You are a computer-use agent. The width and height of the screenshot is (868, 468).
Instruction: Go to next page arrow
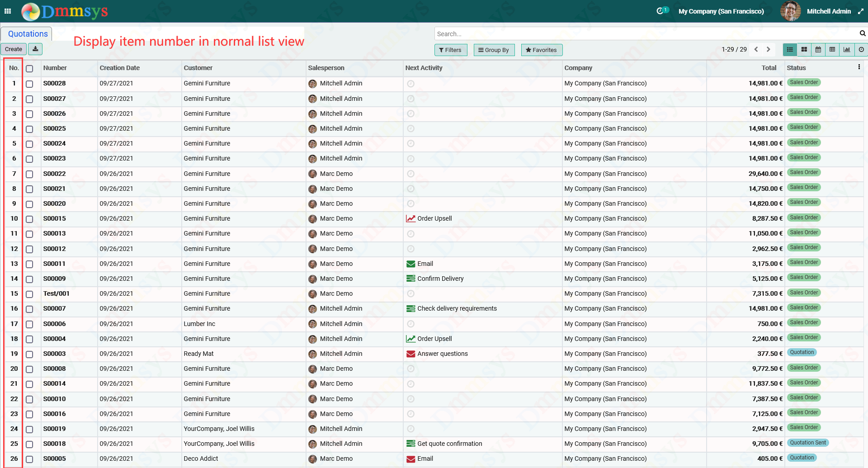(x=768, y=49)
